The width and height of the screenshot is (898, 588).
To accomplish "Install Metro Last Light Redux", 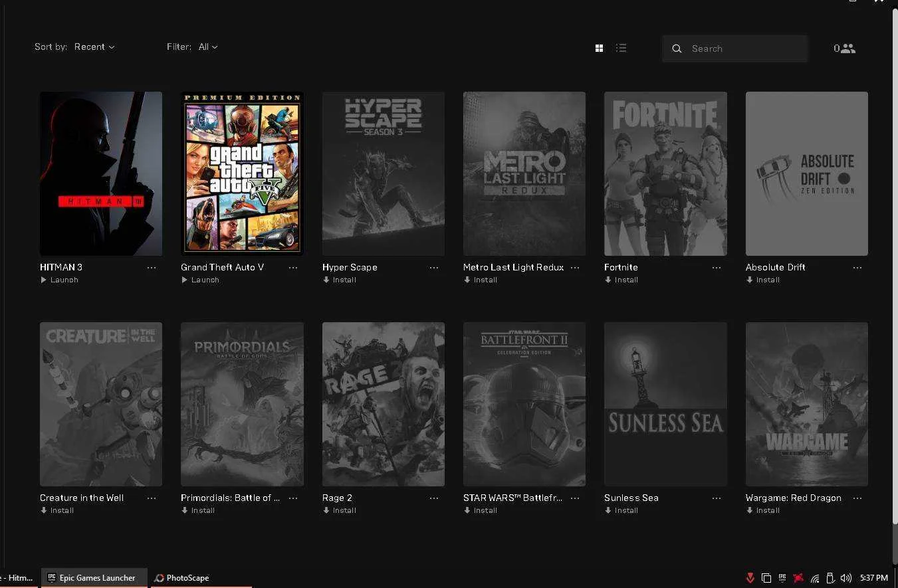I will tap(481, 280).
